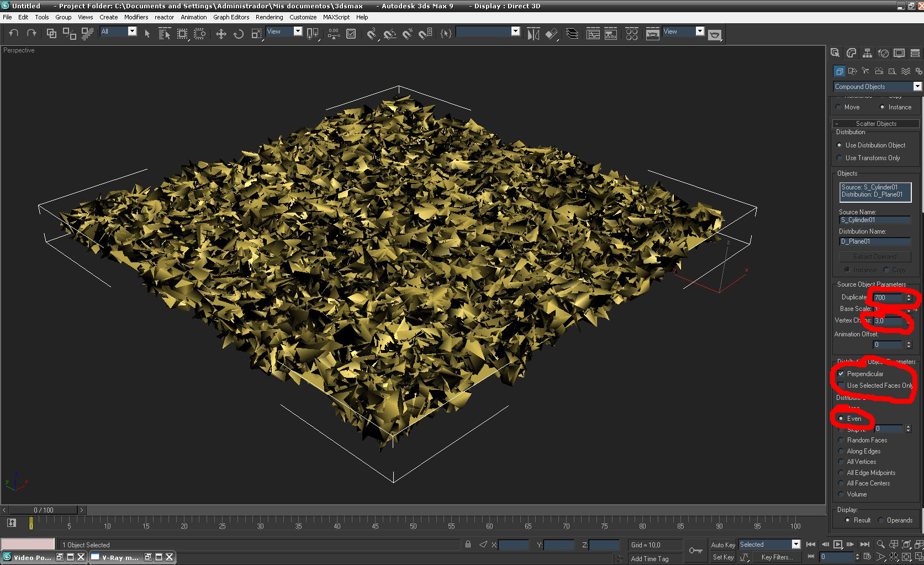Switch to the Hierarchy command panel

[x=867, y=53]
